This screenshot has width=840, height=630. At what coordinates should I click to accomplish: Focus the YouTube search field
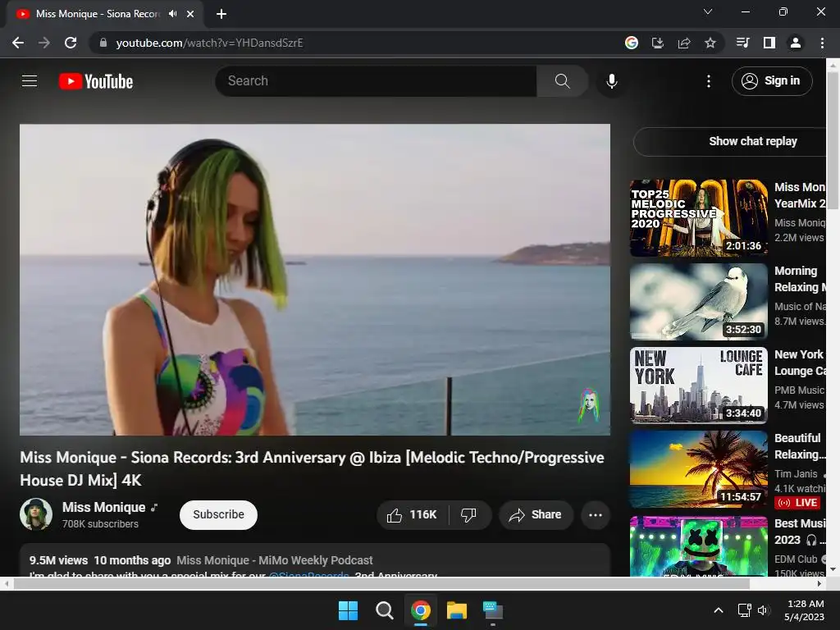376,81
